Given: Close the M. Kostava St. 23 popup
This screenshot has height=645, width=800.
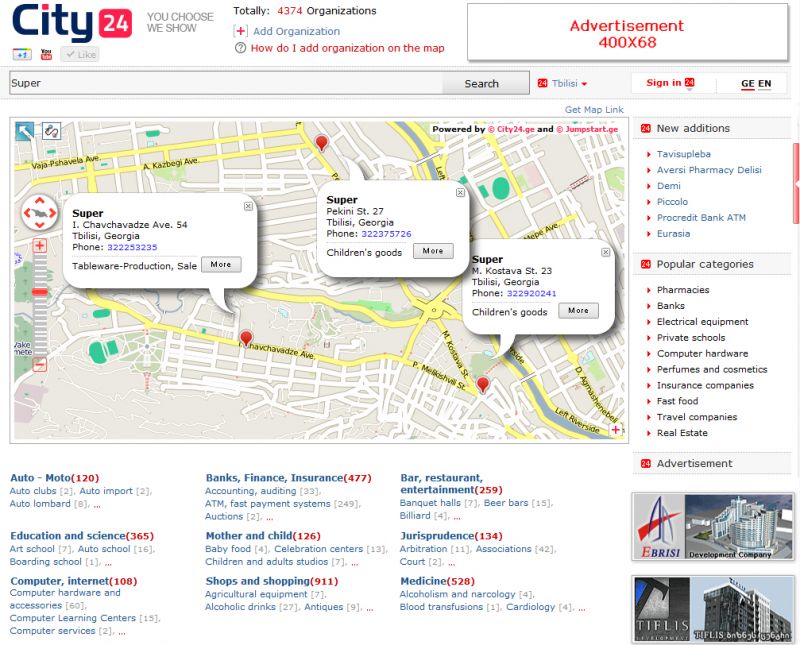Looking at the screenshot, I should pos(605,253).
